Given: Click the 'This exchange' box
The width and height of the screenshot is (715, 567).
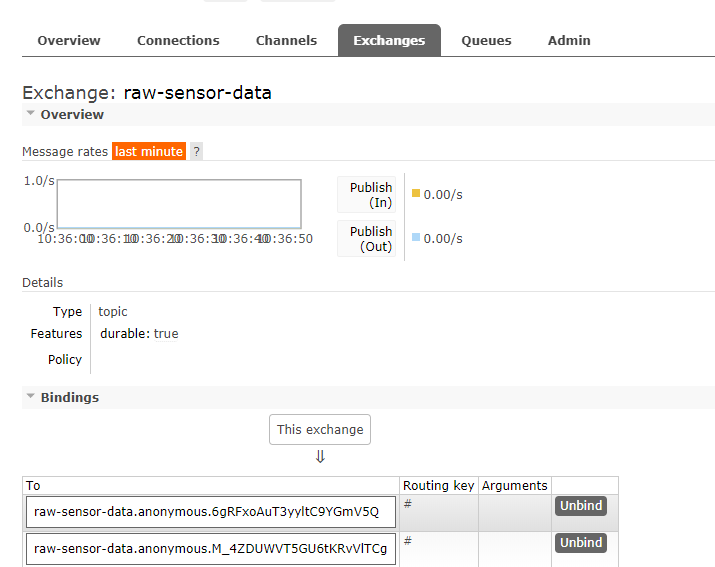Looking at the screenshot, I should click(320, 430).
